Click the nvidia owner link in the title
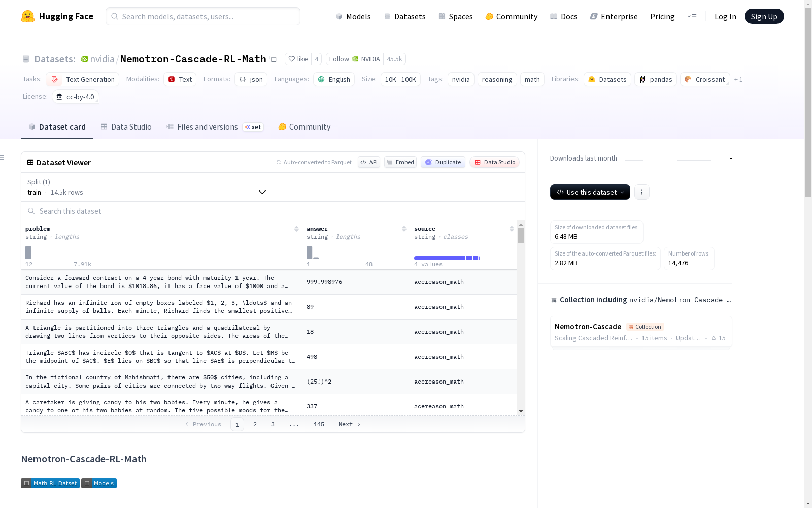The height and width of the screenshot is (508, 812). tap(103, 59)
